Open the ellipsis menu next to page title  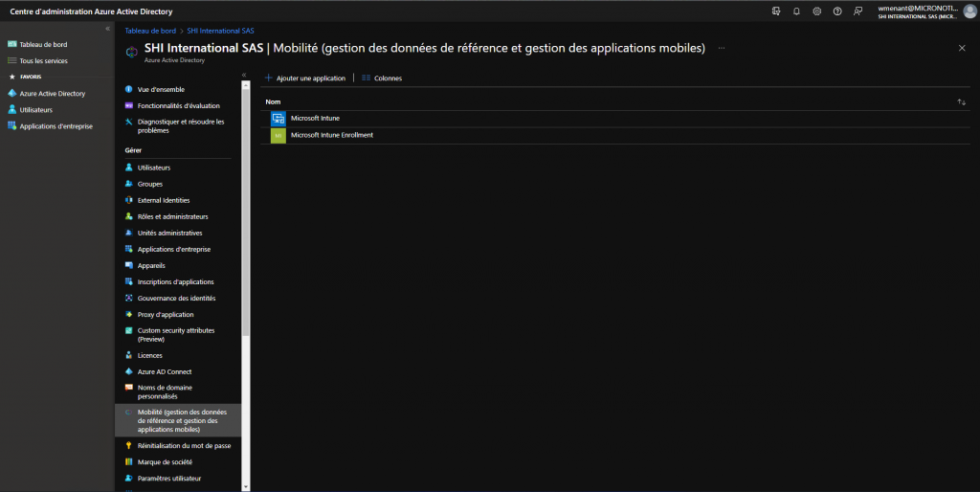pos(722,48)
